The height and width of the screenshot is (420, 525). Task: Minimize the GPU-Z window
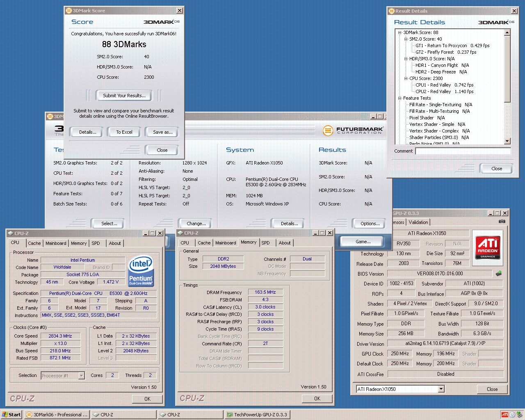[x=491, y=213]
